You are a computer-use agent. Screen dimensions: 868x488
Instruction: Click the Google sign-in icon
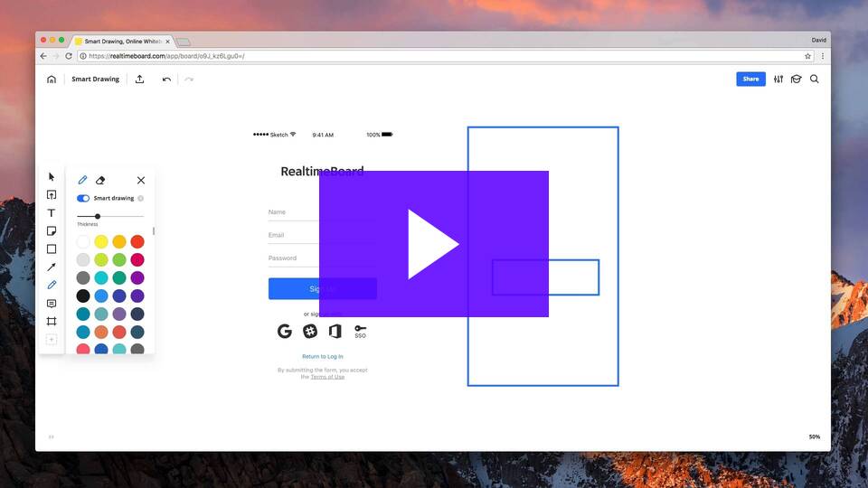tap(285, 331)
